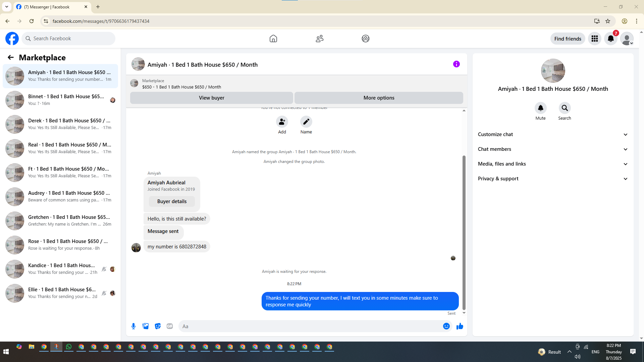Click the chat scrollbar up arrow
The width and height of the screenshot is (644, 362).
464,111
